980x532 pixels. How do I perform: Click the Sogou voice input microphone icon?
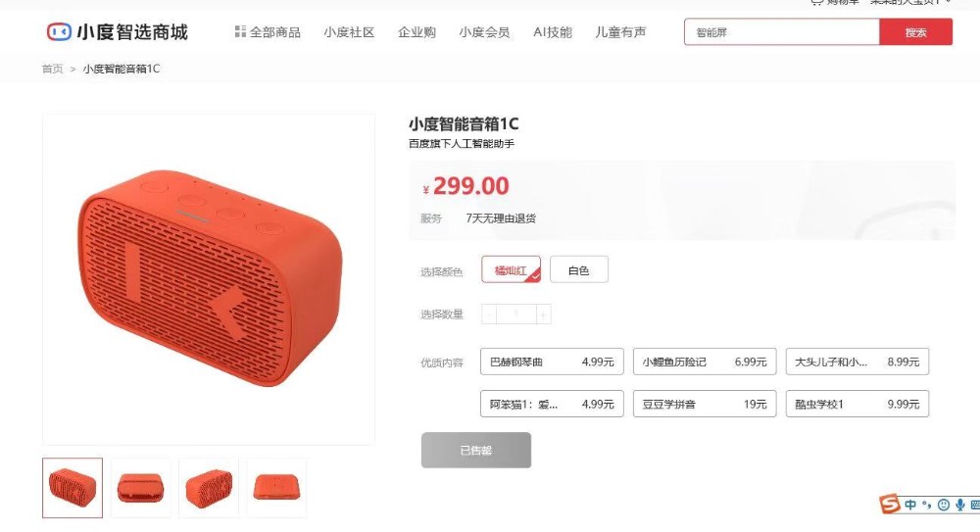click(x=960, y=506)
